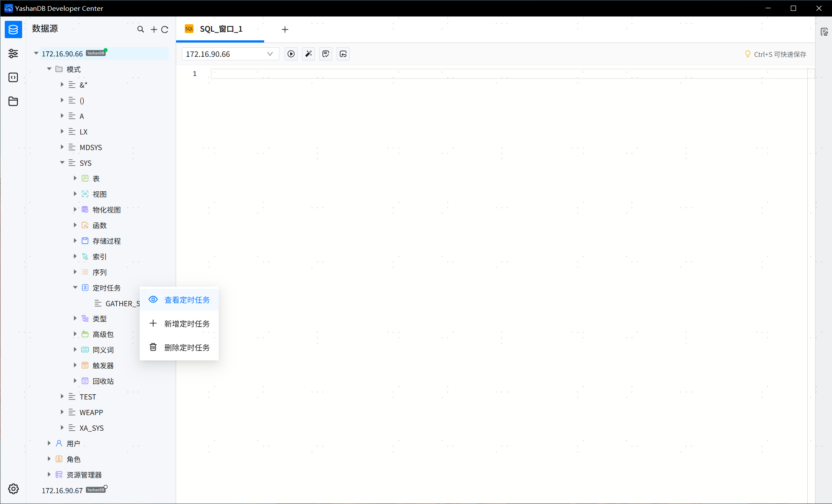Collapse the SYS schema
This screenshot has height=504, width=832.
[62, 163]
